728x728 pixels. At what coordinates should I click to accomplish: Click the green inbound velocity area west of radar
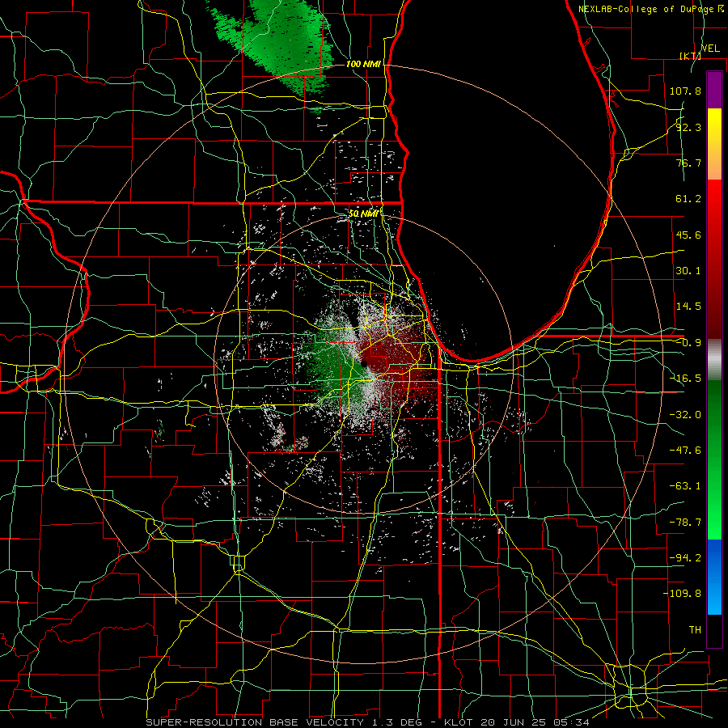tap(330, 366)
